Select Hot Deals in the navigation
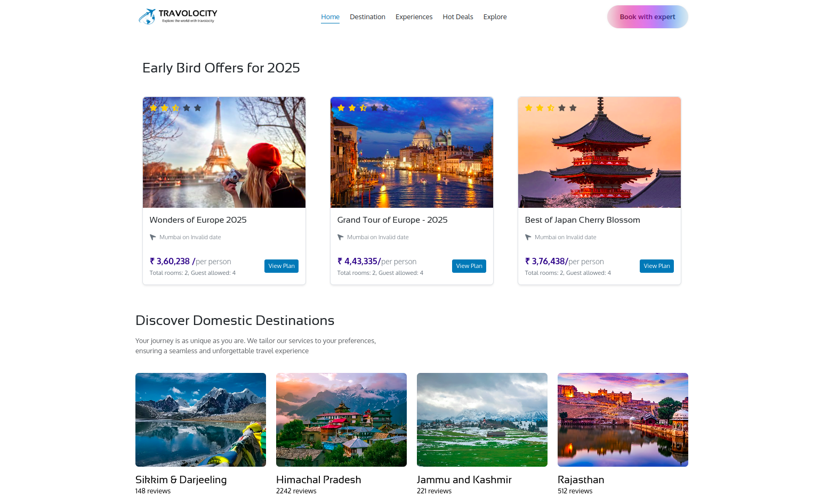Image resolution: width=821 pixels, height=504 pixels. (457, 17)
